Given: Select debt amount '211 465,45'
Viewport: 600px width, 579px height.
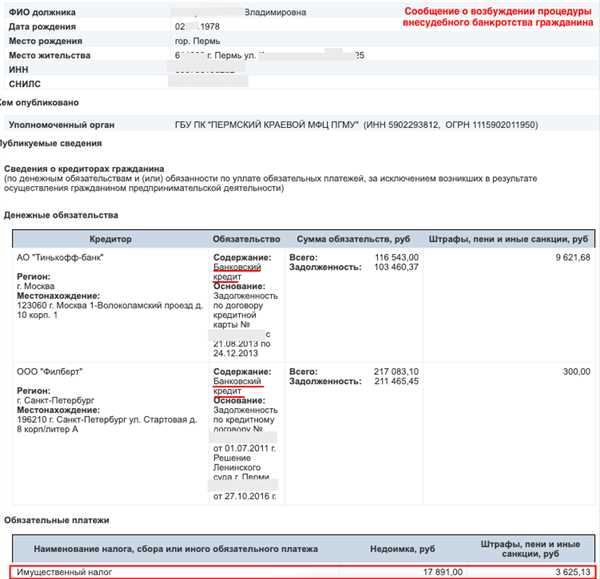Looking at the screenshot, I should point(396,381).
